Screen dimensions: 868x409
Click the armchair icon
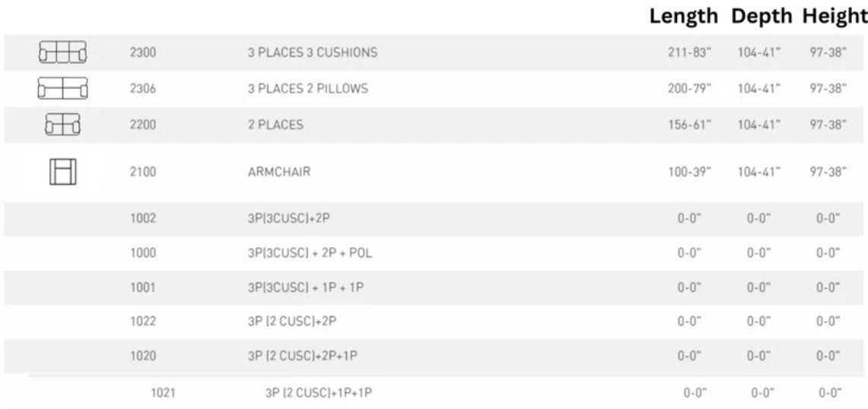(62, 172)
